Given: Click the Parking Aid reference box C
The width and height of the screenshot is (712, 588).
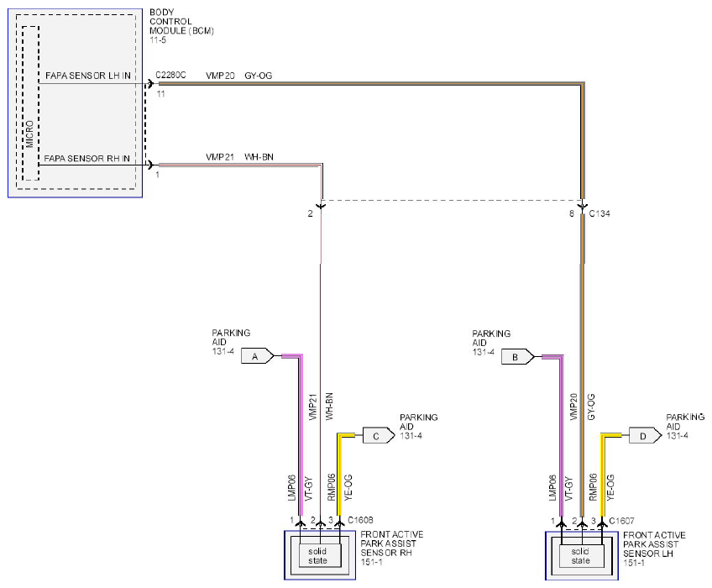Looking at the screenshot, I should [379, 436].
